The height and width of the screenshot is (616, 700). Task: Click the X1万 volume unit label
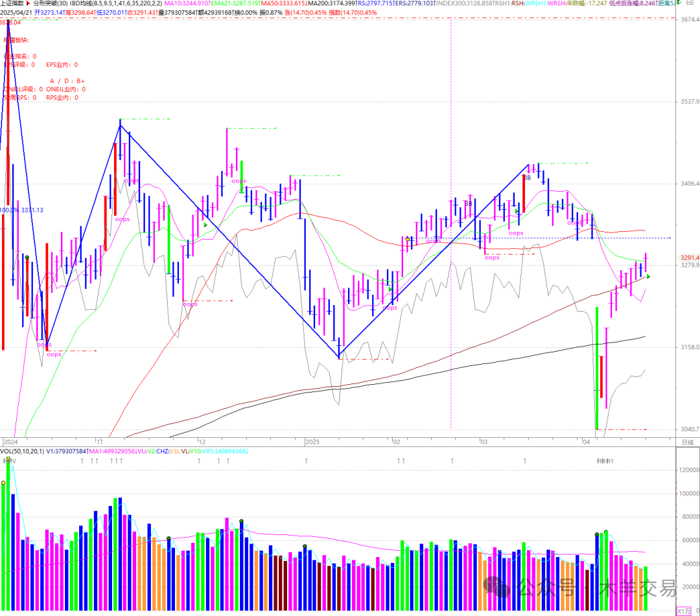pyautogui.click(x=684, y=611)
